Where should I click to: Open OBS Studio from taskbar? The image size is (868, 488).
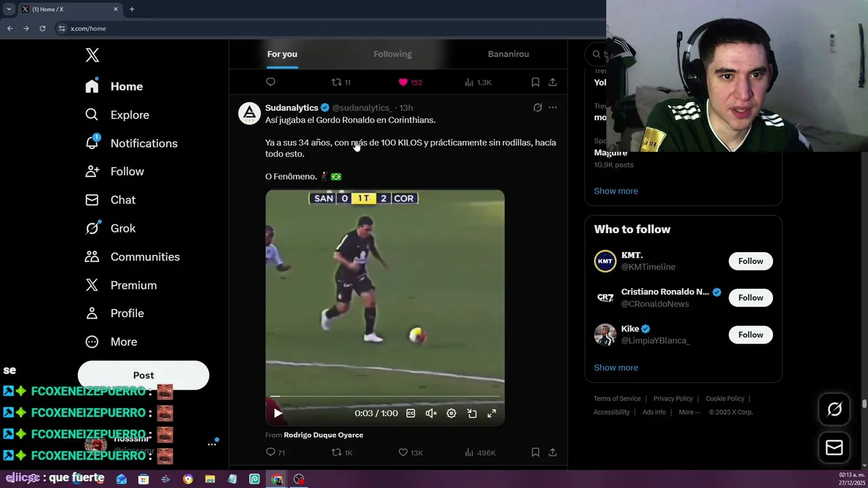(299, 479)
